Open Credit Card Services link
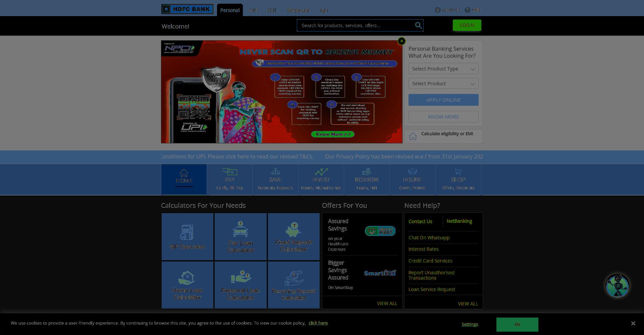Image resolution: width=644 pixels, height=335 pixels. point(430,261)
